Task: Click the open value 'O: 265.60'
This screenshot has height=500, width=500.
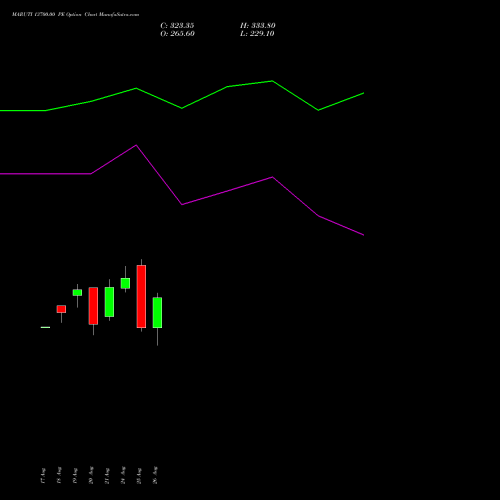Action: tap(177, 34)
